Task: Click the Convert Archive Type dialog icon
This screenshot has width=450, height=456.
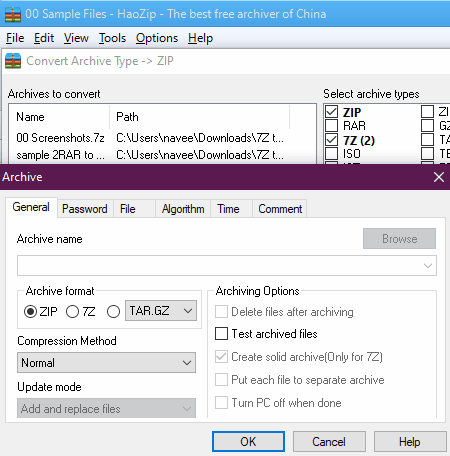Action: (13, 61)
